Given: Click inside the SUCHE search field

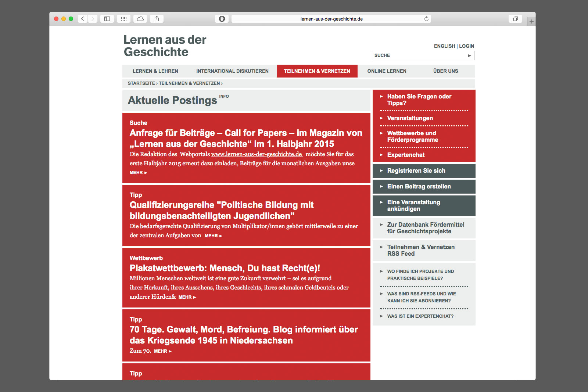Looking at the screenshot, I should (419, 55).
